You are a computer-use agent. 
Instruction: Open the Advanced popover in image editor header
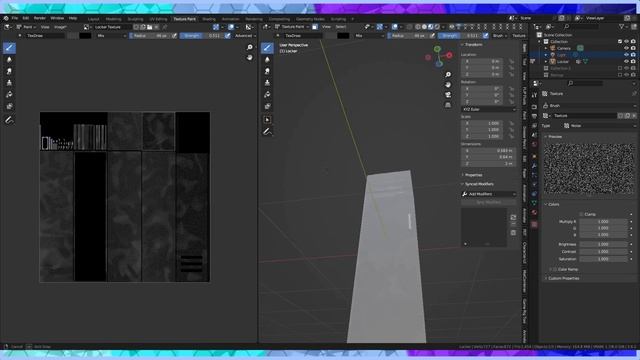point(244,36)
